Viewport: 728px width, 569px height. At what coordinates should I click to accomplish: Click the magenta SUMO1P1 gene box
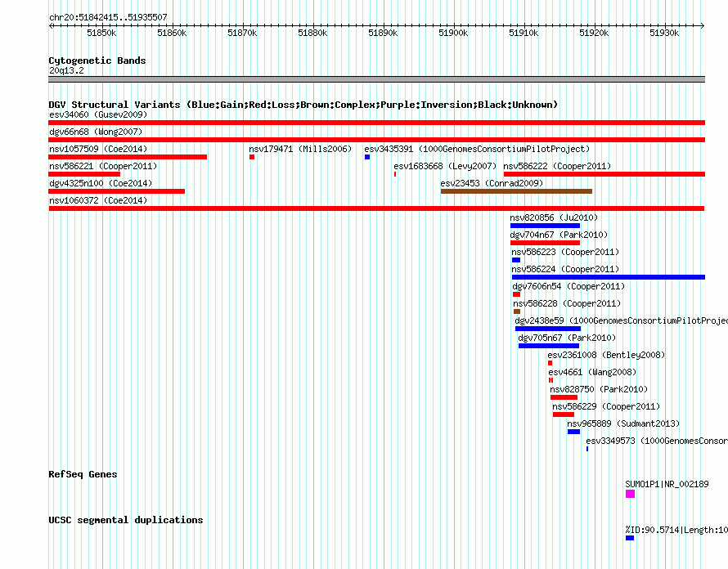tap(630, 494)
